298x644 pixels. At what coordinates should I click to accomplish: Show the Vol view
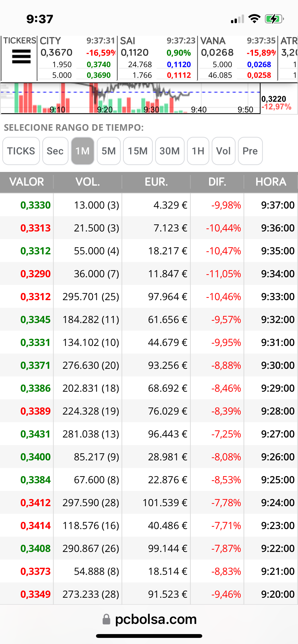223,151
